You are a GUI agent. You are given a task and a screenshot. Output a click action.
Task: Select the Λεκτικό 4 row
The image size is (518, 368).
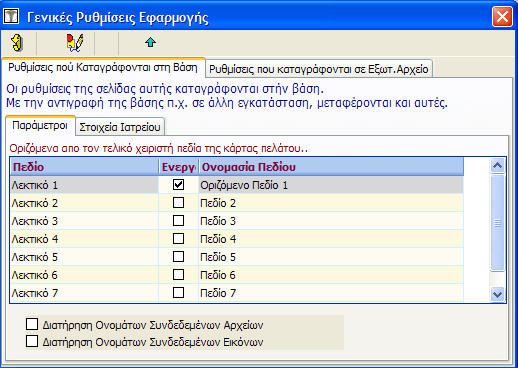pos(237,239)
